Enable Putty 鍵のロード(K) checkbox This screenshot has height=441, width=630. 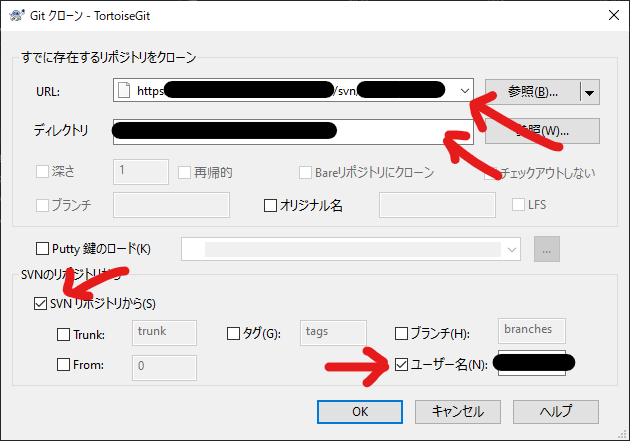pyautogui.click(x=42, y=249)
